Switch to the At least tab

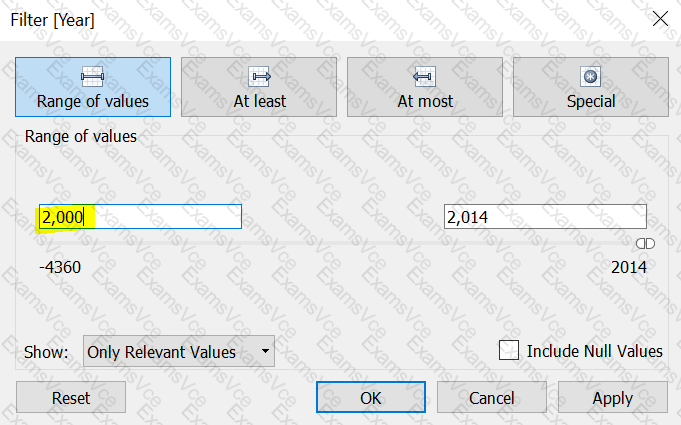259,87
